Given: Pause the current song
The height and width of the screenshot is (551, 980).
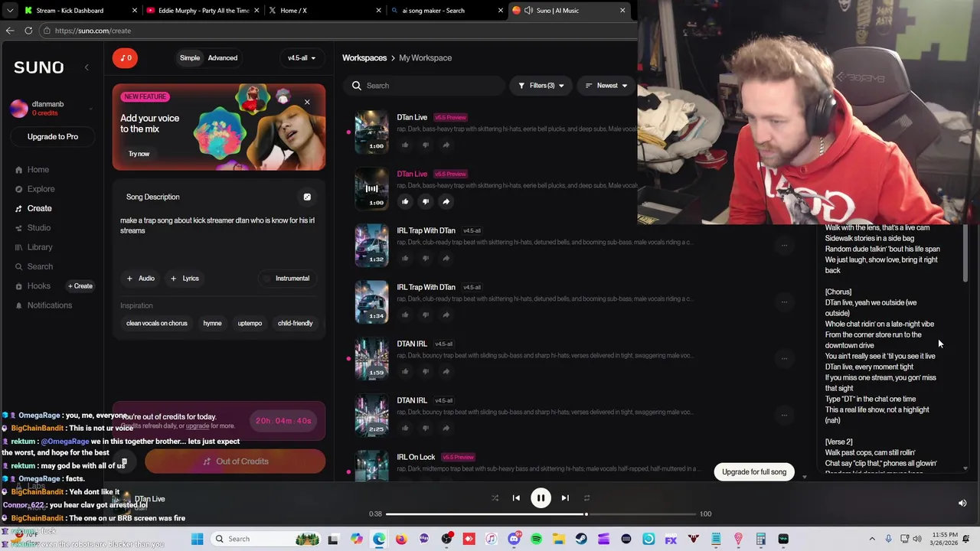Looking at the screenshot, I should [541, 498].
